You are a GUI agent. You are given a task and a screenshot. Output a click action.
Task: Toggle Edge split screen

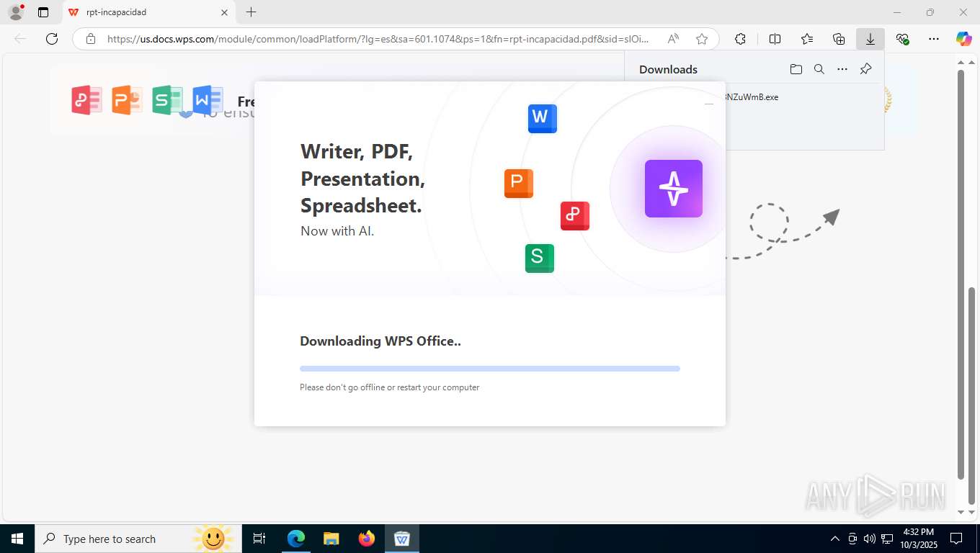[775, 39]
